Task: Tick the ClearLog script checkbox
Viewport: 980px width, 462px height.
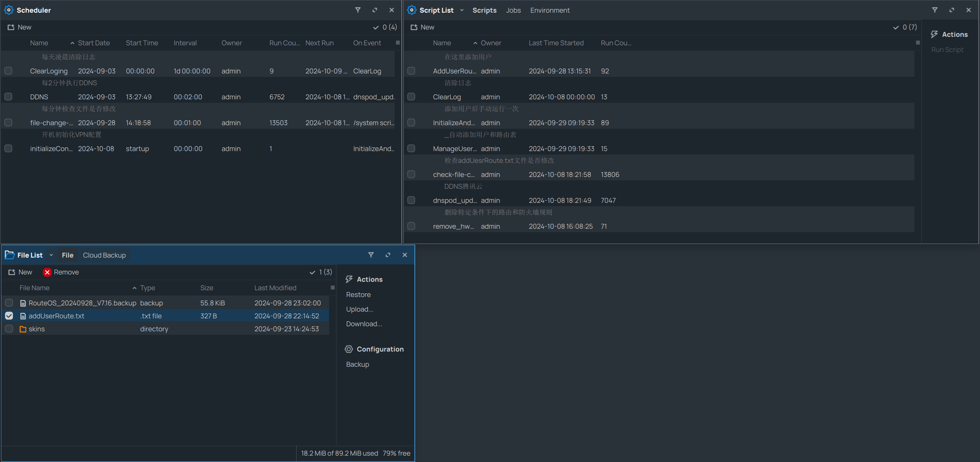Action: (x=411, y=97)
